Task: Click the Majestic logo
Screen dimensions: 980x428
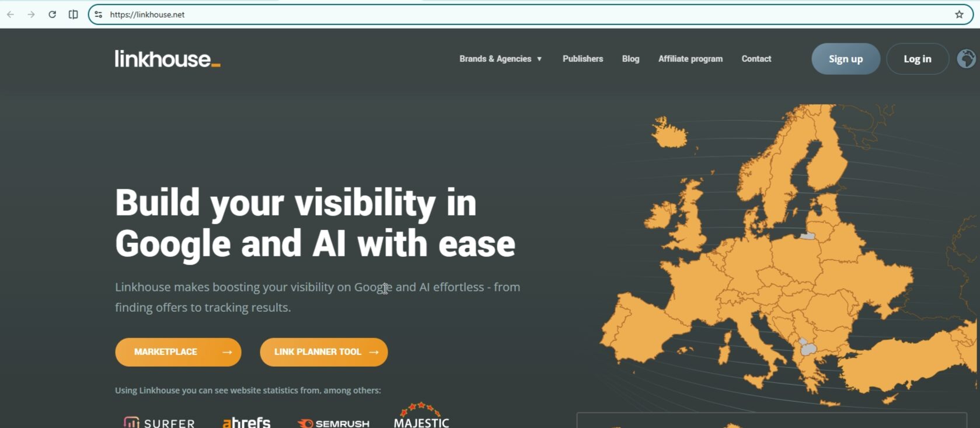Action: click(421, 416)
